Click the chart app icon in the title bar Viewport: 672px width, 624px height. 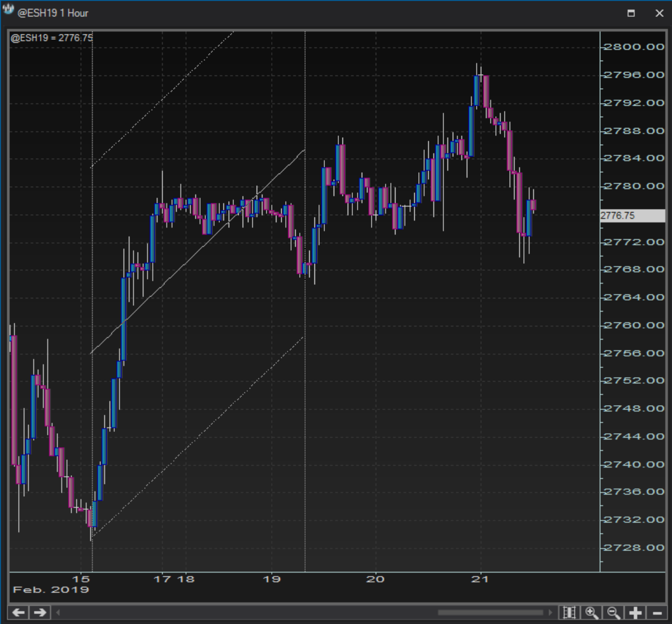pos(8,9)
